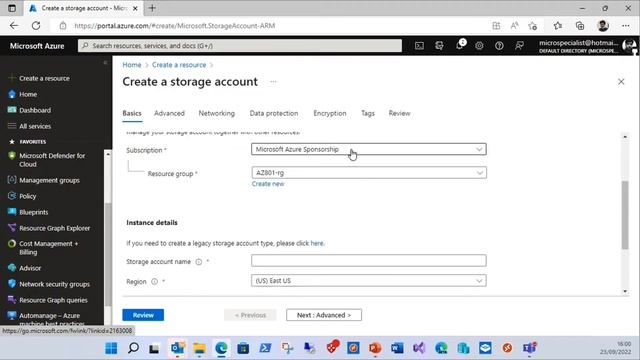Open Word from taskbar
The height and width of the screenshot is (360, 640).
pyautogui.click(x=397, y=348)
